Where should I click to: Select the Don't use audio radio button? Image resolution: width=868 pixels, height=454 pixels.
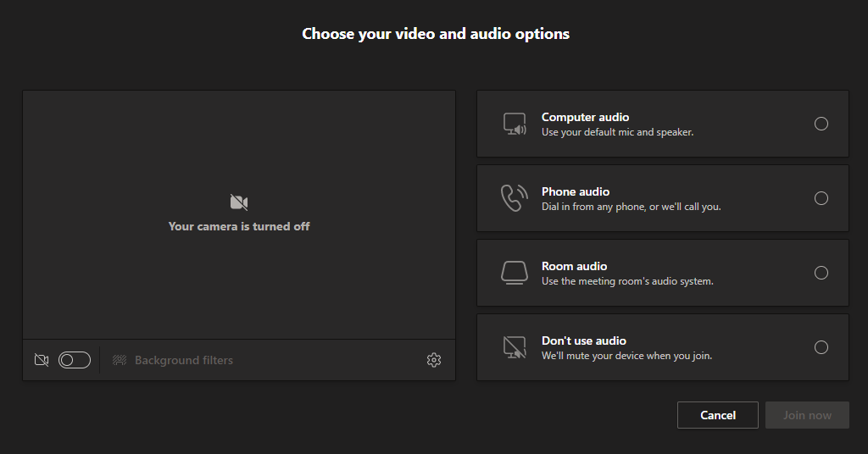821,347
